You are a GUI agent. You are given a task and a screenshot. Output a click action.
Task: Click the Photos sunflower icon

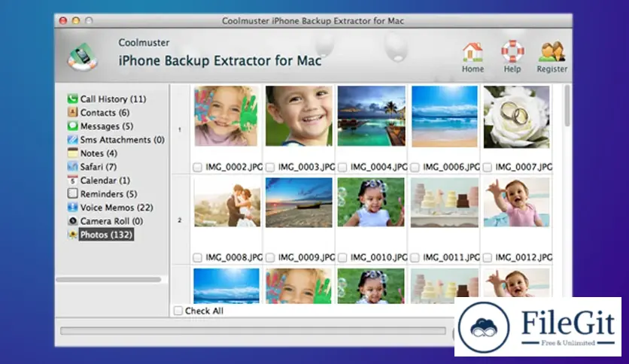(73, 235)
